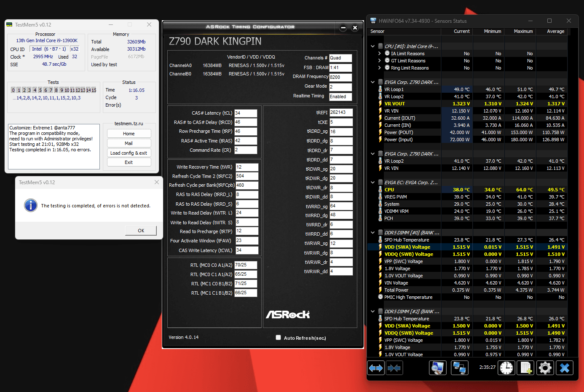Screen dimensions: 584x392
Task: Click TestMem5 title bar app icon
Action: pyautogui.click(x=9, y=25)
